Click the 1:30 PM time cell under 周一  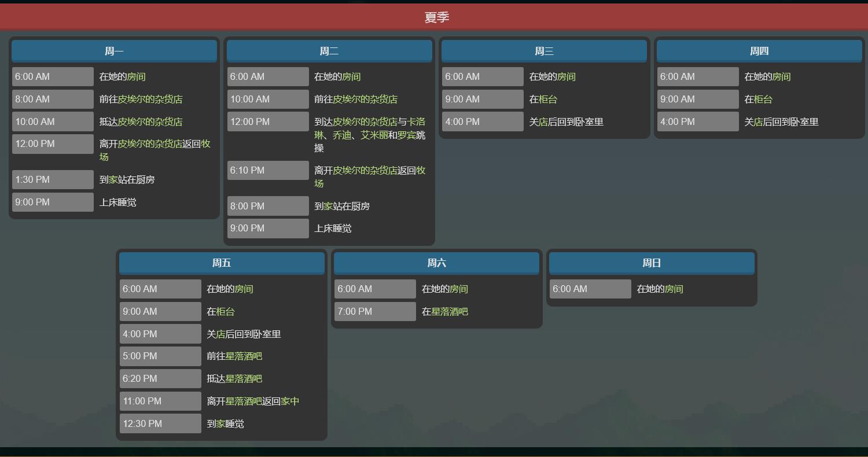[x=53, y=179]
